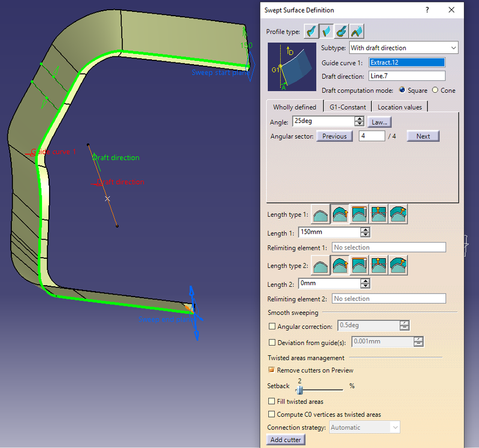
Task: Select the anchor-pin Length type 2 icon
Action: pos(378,265)
